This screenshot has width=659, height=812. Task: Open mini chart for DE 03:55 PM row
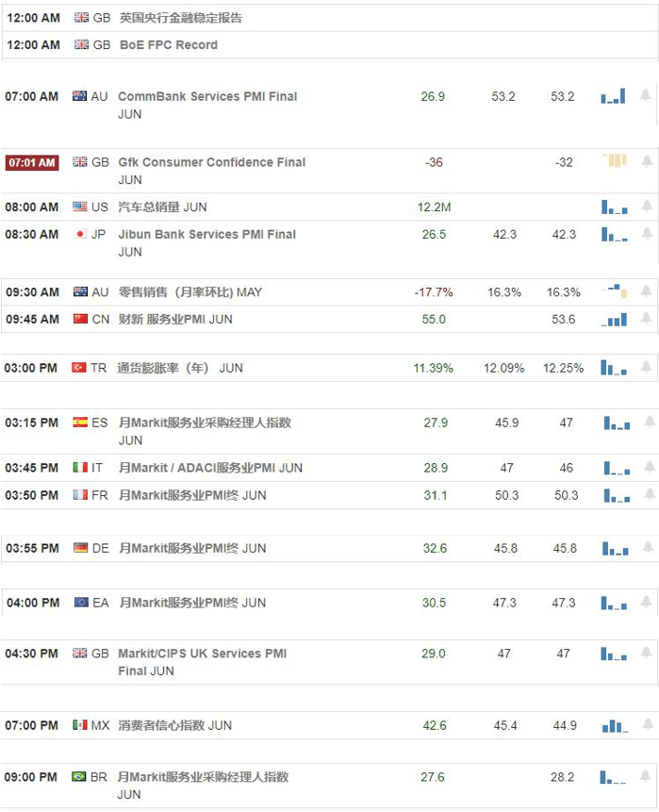coord(616,548)
